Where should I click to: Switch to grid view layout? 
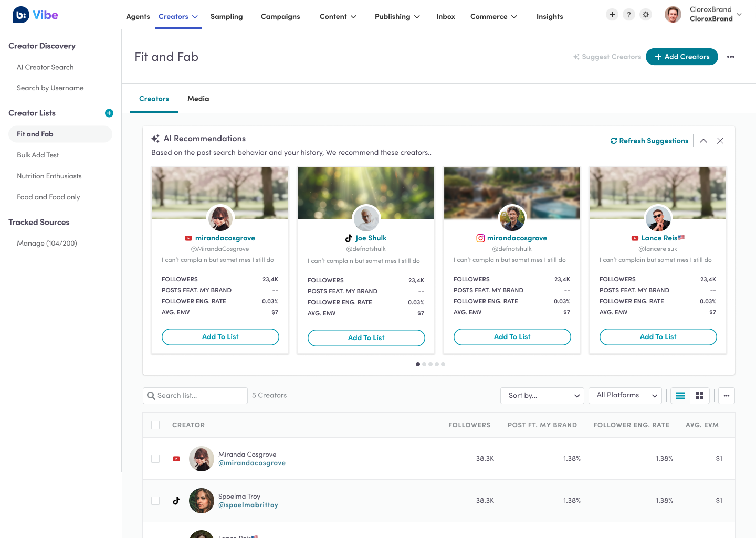point(700,396)
